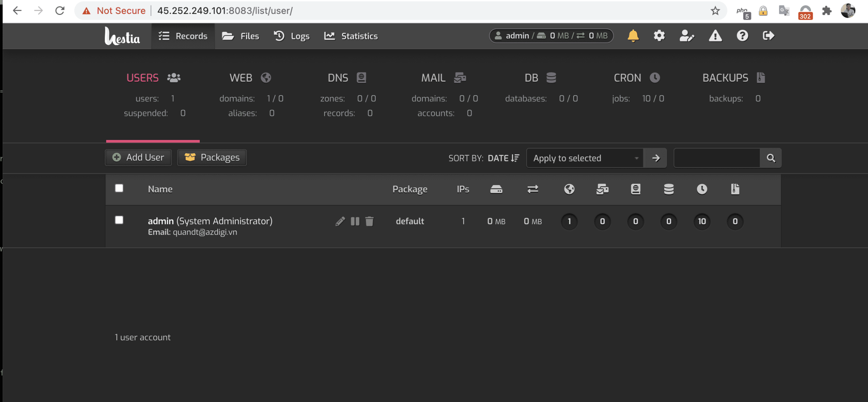Suspend admin user with pause icon
This screenshot has height=402, width=868.
coord(355,221)
